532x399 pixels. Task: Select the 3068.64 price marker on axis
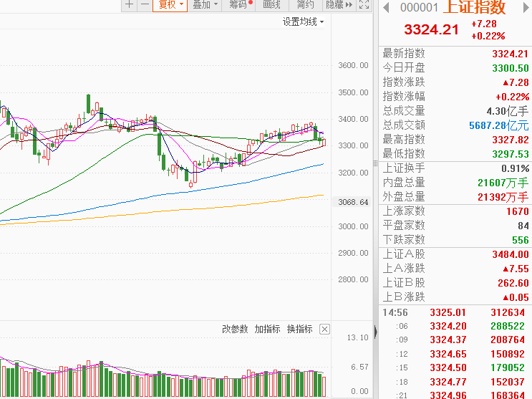click(352, 202)
